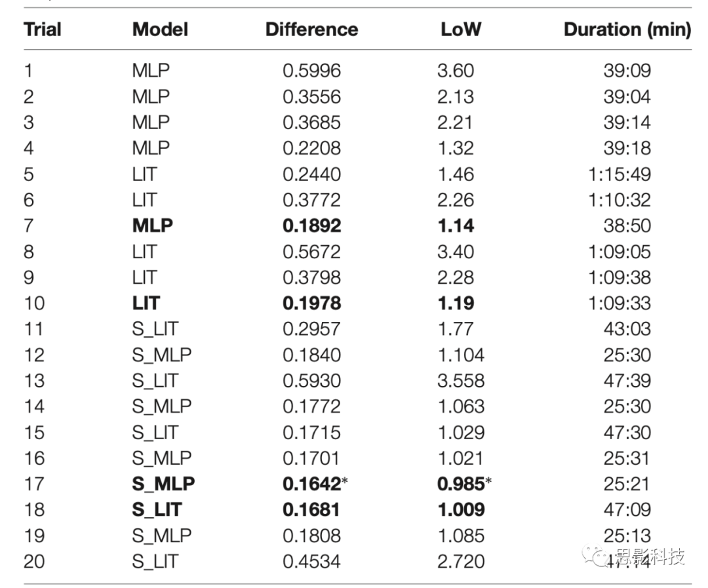Select the bold S_MLP model in trial 17
Viewport: 708px width, 588px height.
[163, 484]
